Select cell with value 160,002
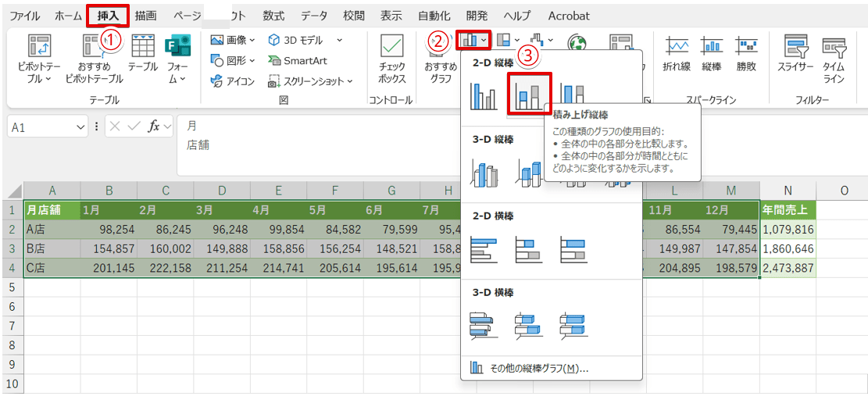This screenshot has width=868, height=396. point(166,249)
